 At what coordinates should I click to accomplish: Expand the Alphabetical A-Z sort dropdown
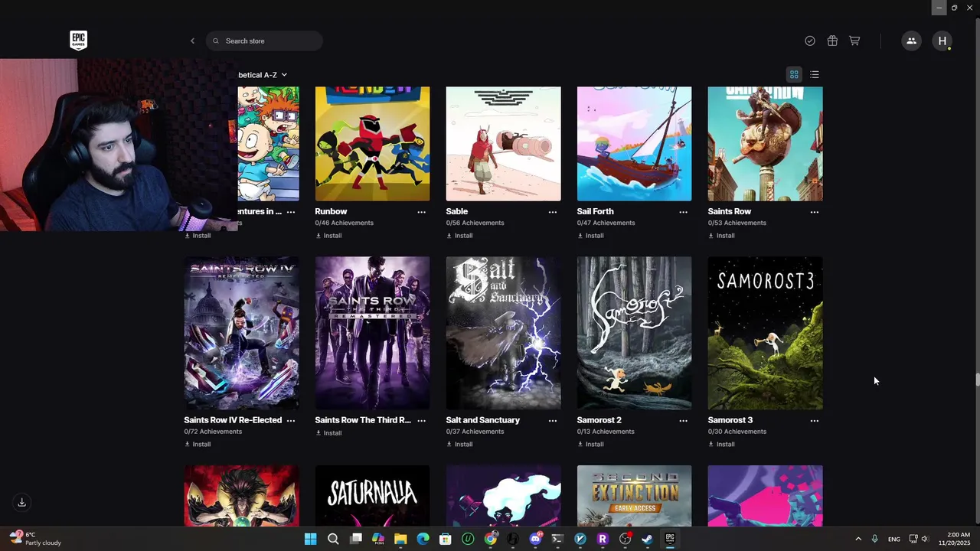(263, 75)
